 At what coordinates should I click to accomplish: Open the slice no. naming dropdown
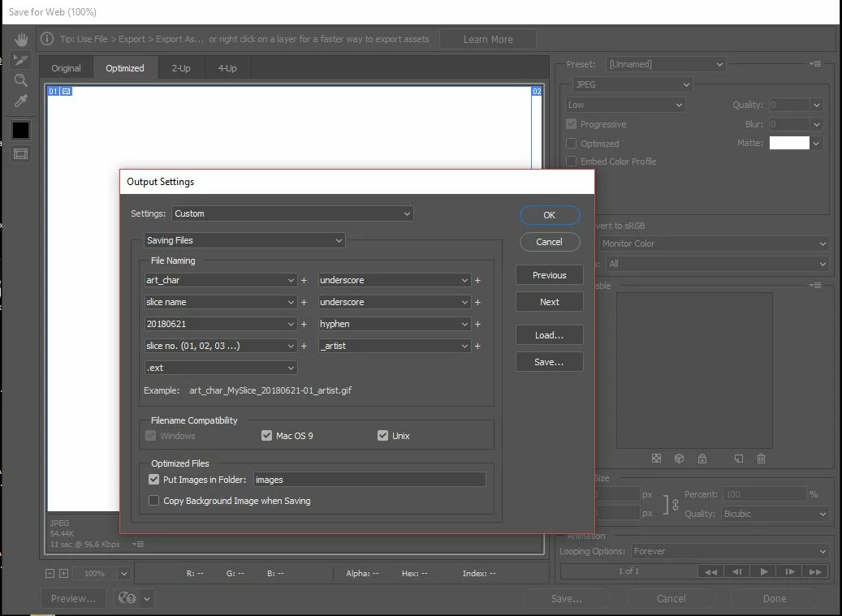coord(221,346)
